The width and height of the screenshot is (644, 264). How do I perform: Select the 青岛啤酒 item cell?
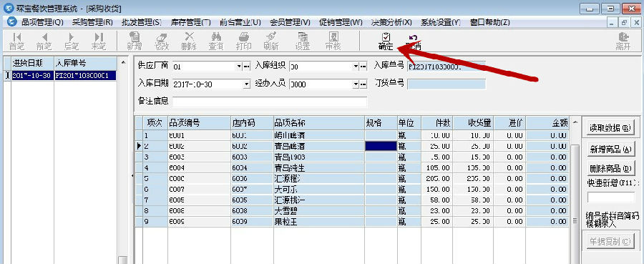point(318,146)
